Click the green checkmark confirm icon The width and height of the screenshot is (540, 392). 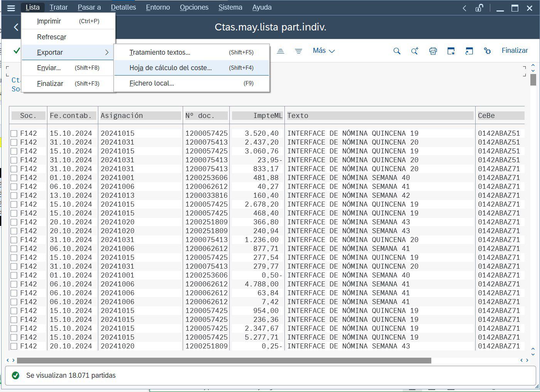point(17,50)
